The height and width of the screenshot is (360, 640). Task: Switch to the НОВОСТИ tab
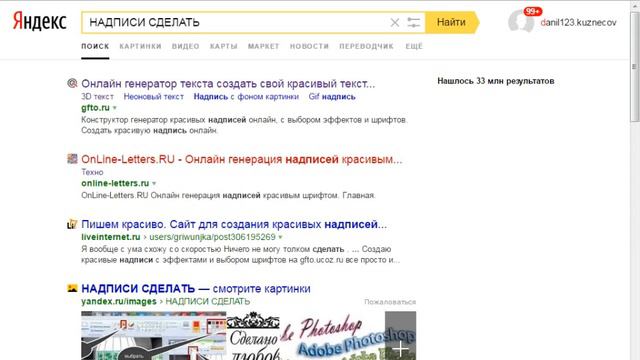click(309, 46)
